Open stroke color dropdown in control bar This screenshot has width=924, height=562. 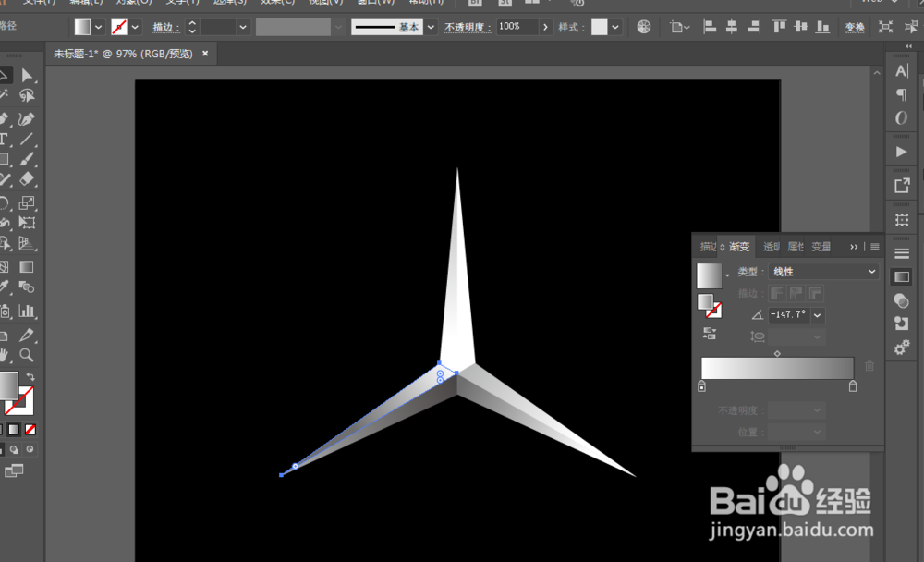click(x=135, y=27)
